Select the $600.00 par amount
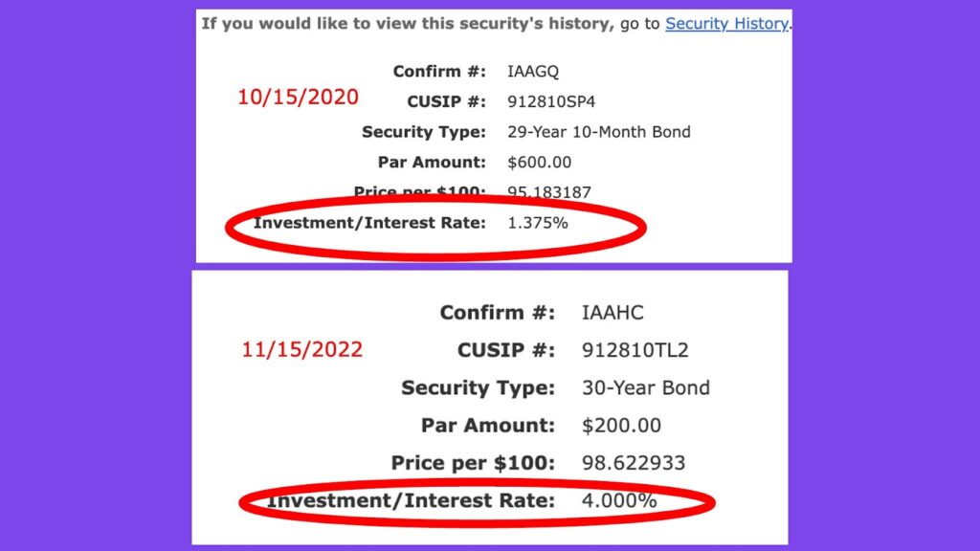Screen dimensions: 980x551 540,163
